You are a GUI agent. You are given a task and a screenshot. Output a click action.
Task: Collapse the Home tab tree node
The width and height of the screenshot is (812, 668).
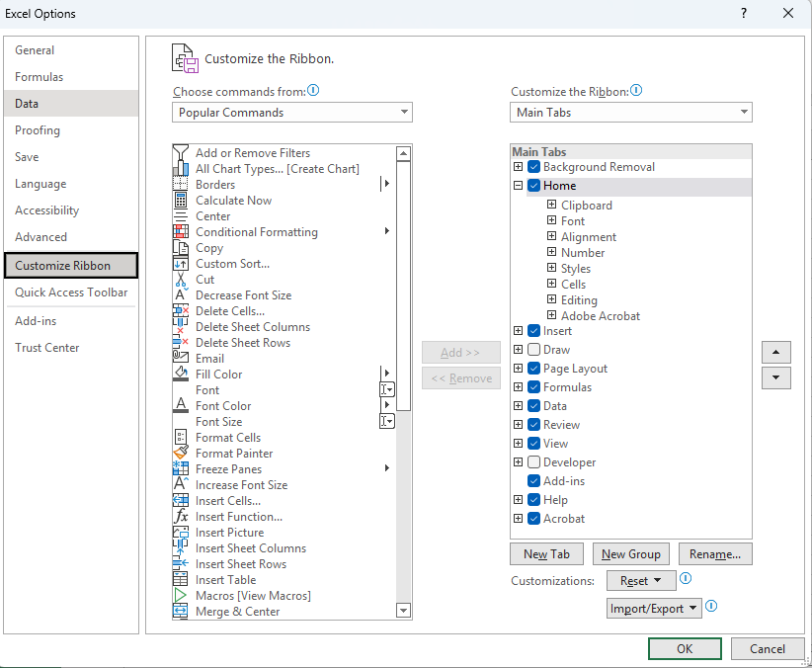tap(519, 186)
